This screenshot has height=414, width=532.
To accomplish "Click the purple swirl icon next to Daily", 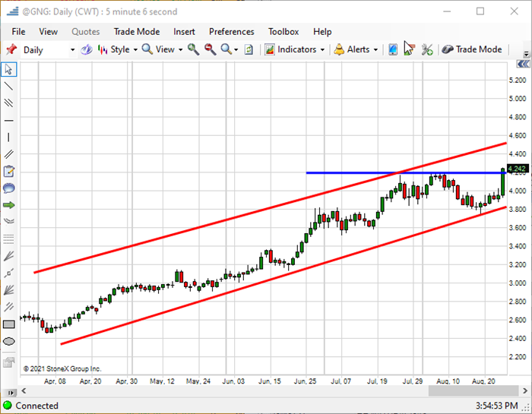I will (86, 50).
